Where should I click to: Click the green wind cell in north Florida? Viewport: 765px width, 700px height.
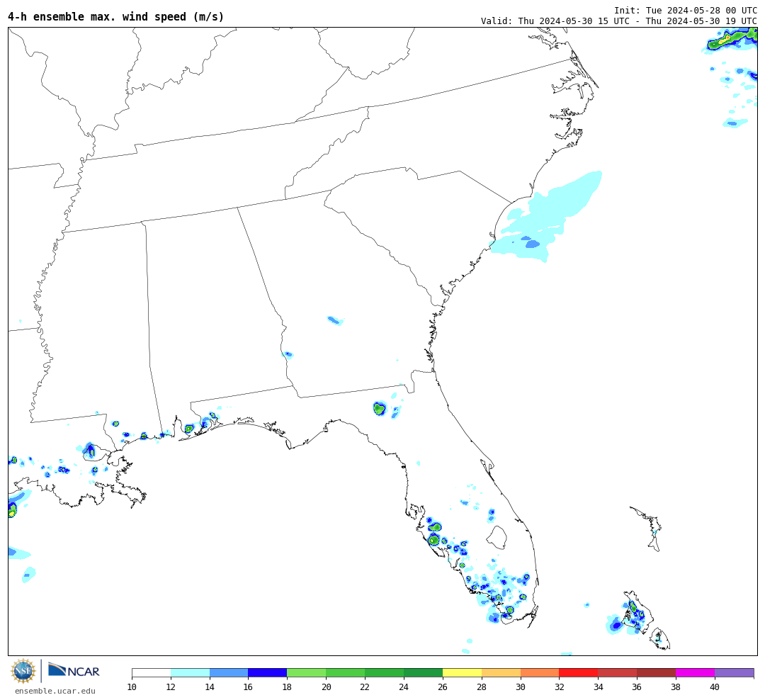click(380, 409)
